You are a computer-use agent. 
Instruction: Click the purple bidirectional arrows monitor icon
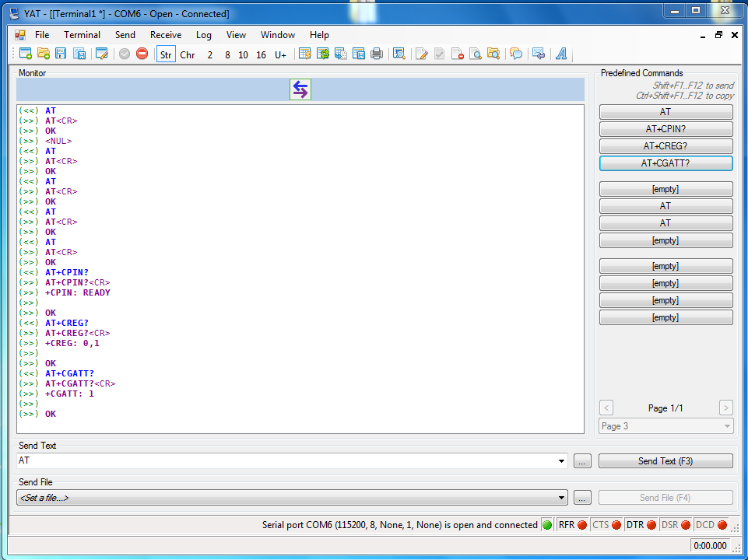tap(300, 89)
